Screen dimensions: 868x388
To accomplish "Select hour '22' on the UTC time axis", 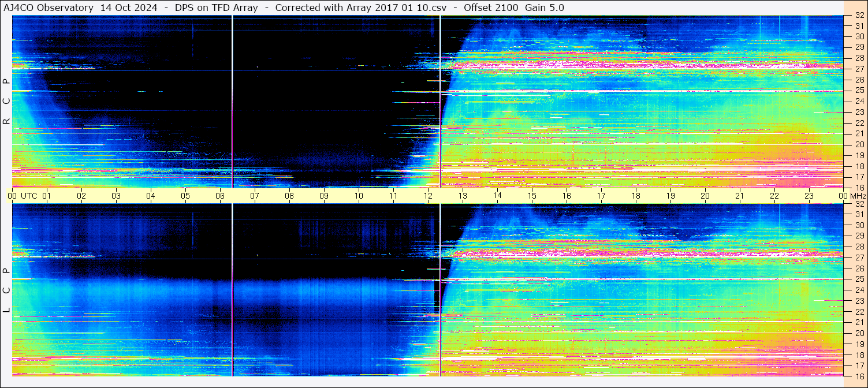I will click(x=774, y=196).
